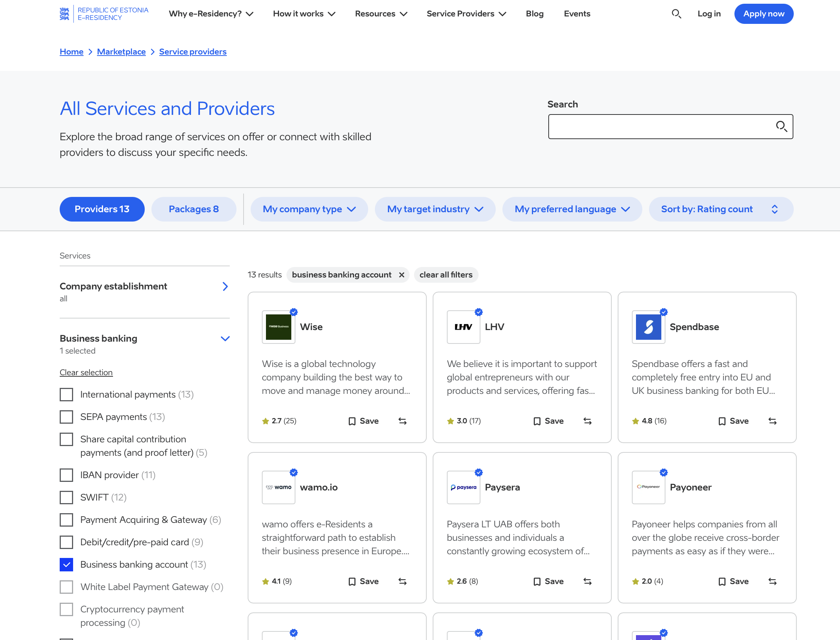This screenshot has height=640, width=840.
Task: Click the compare arrows icon on LHV card
Action: click(587, 421)
